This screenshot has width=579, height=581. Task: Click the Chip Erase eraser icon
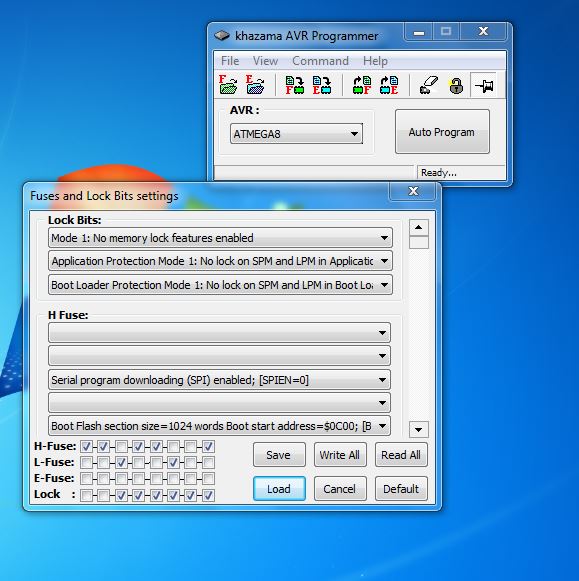click(x=429, y=85)
